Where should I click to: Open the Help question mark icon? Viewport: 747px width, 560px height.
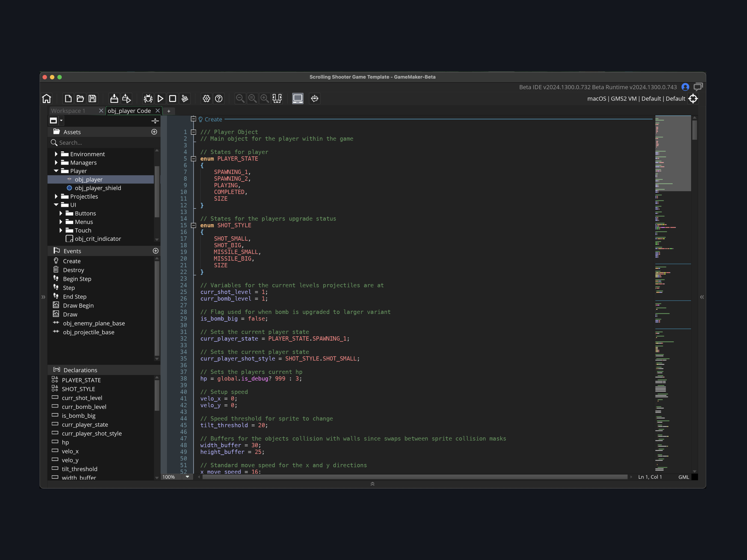pyautogui.click(x=219, y=99)
